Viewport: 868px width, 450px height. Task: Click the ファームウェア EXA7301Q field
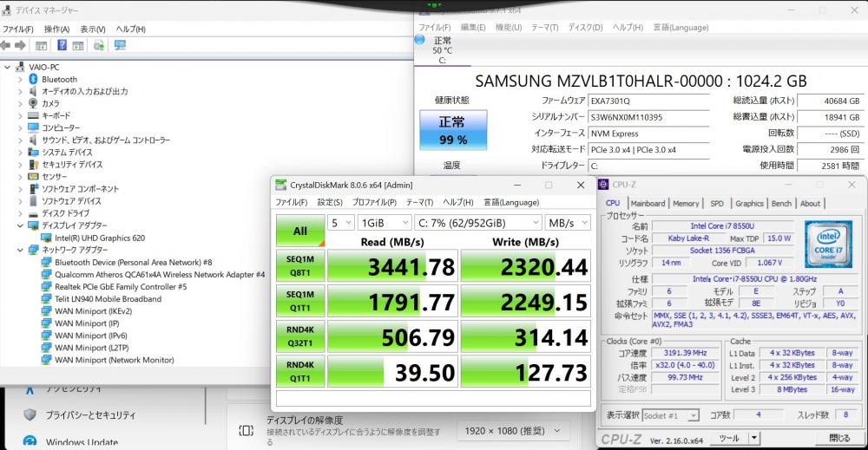tap(648, 101)
